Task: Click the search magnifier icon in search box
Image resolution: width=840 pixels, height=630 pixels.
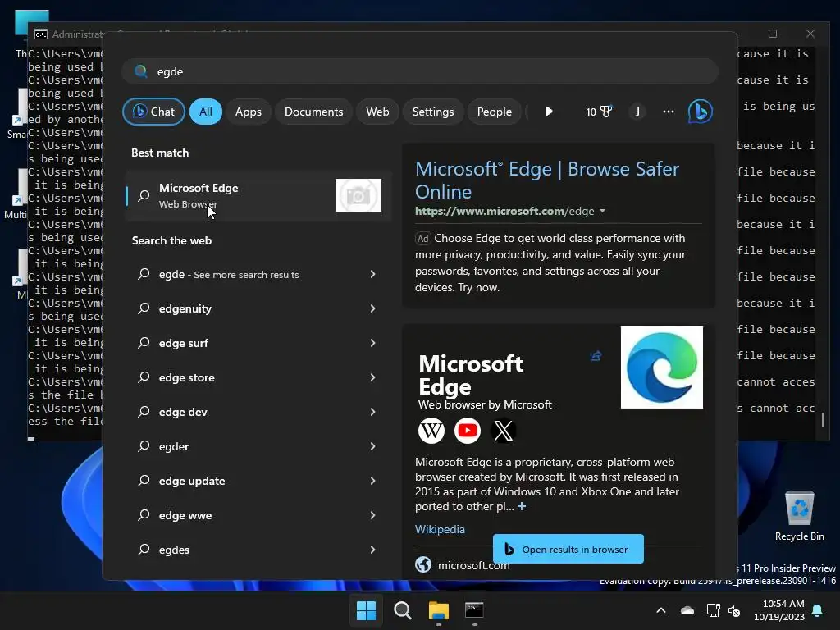Action: (141, 71)
